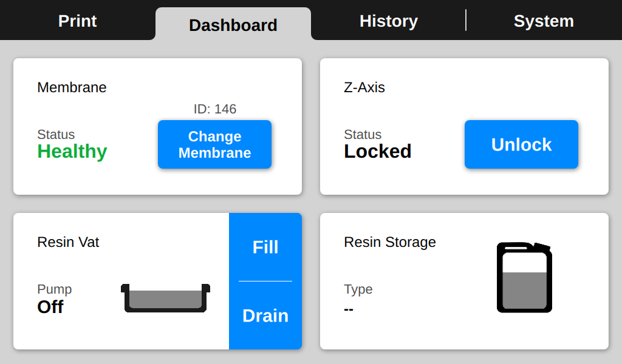
Task: Click the membrane ID: 146 label
Action: [215, 109]
